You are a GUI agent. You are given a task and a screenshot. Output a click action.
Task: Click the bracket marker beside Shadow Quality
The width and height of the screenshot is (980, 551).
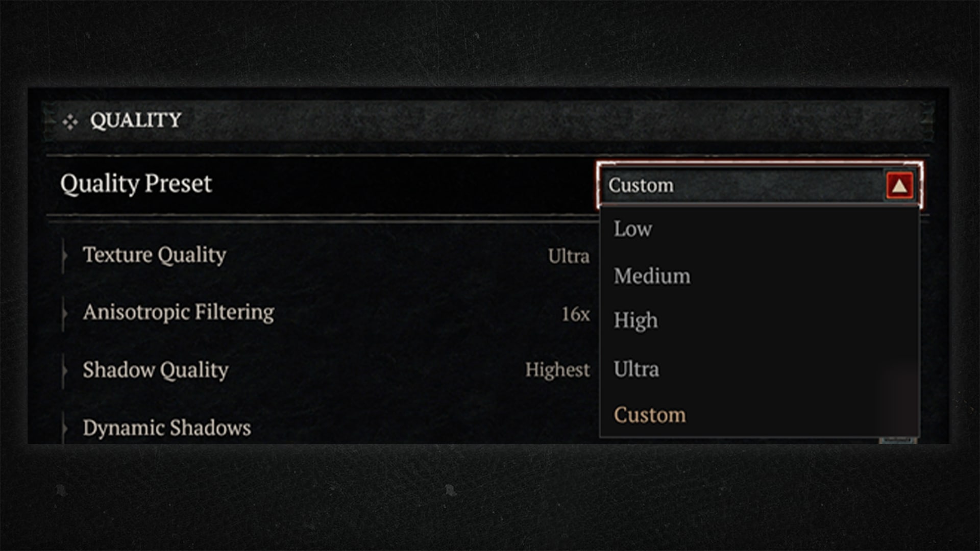[x=64, y=370]
